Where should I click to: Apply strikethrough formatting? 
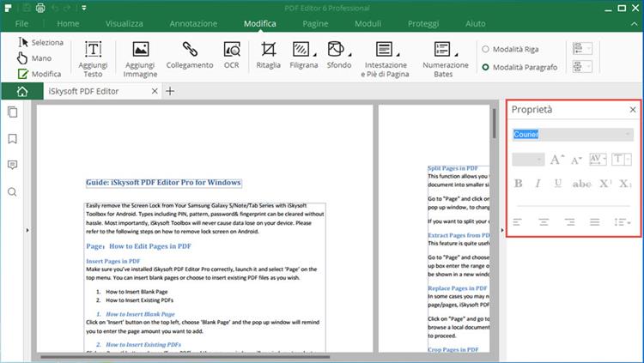tap(581, 184)
